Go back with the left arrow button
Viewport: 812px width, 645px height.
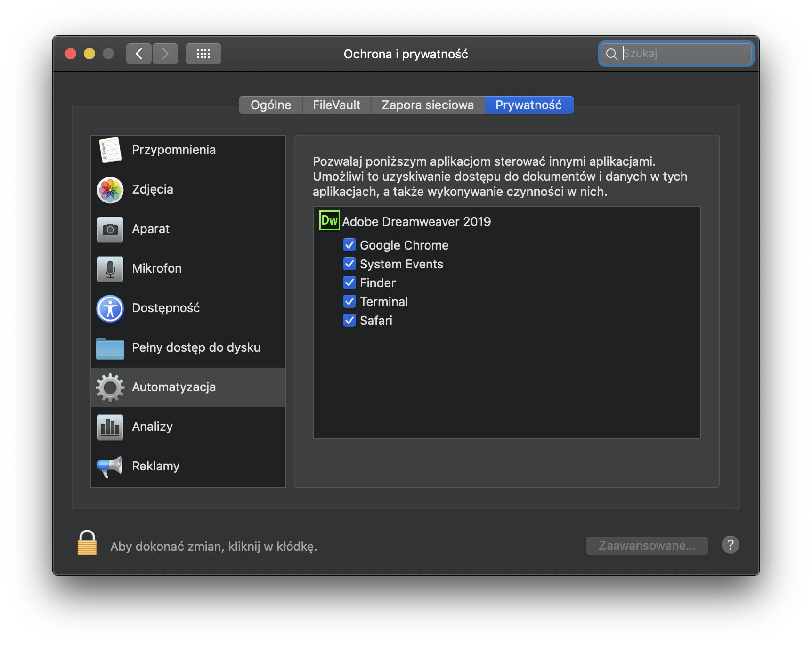coord(139,54)
